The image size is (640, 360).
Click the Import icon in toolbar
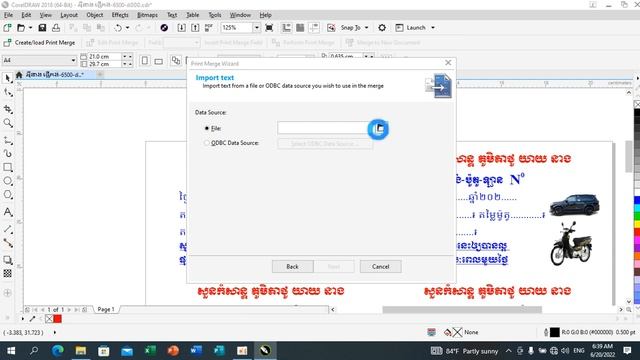click(181, 28)
